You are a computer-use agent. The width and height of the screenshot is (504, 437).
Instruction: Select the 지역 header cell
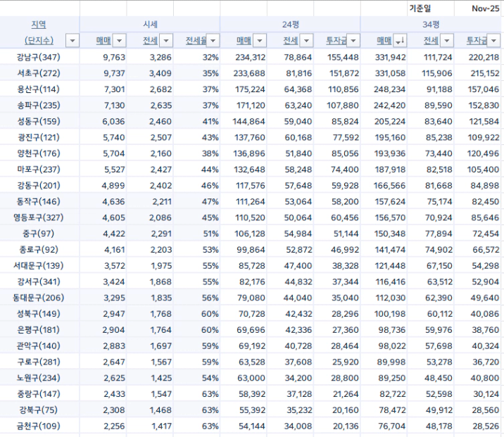[39, 25]
